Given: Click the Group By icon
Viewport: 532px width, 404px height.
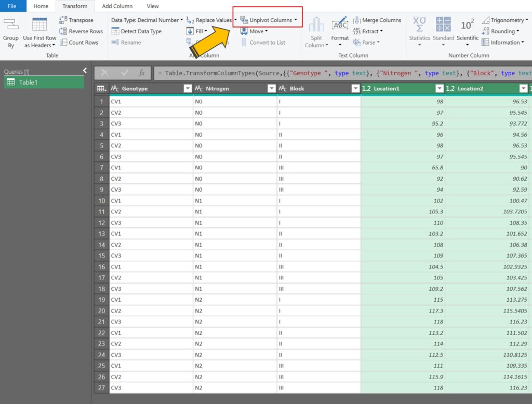Looking at the screenshot, I should tap(10, 24).
